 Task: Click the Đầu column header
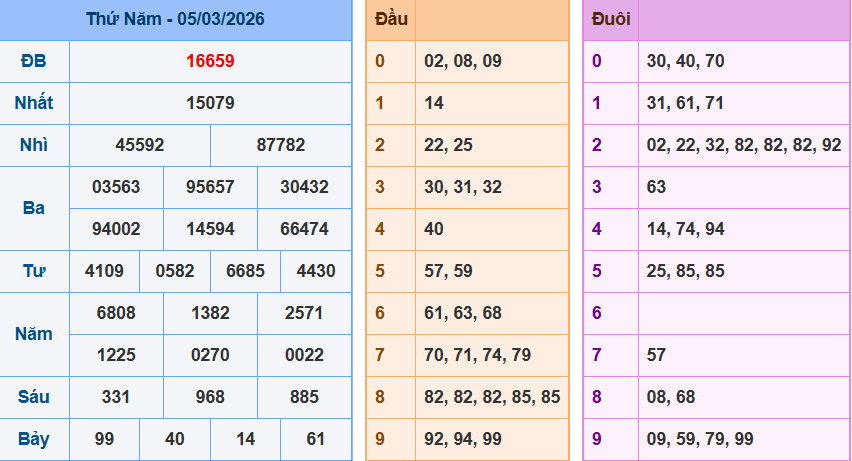390,20
